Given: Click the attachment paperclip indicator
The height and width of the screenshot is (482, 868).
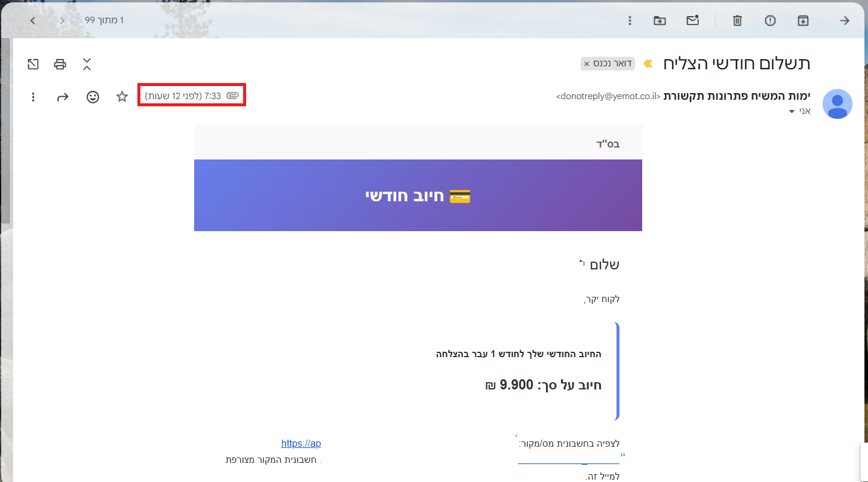Looking at the screenshot, I should pos(232,95).
